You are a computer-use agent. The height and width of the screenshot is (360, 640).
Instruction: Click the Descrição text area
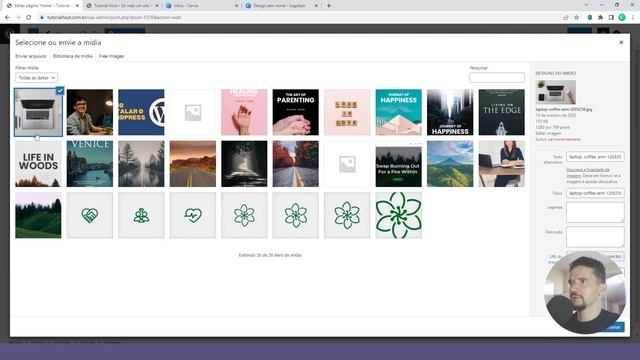[x=595, y=237]
